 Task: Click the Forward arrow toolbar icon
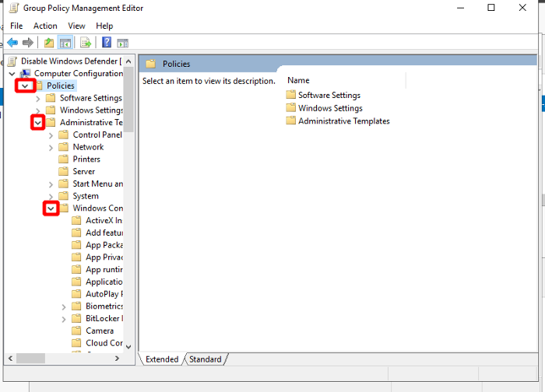click(x=28, y=43)
